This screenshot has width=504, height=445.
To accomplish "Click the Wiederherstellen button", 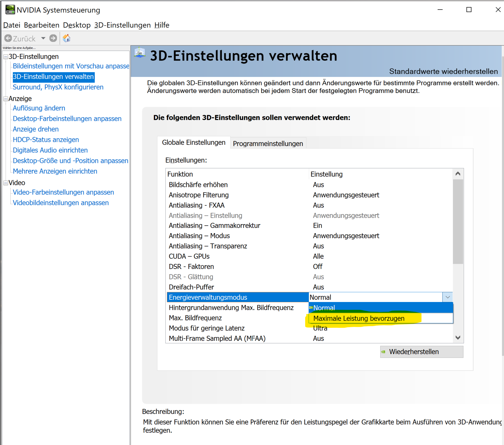I will coord(422,352).
